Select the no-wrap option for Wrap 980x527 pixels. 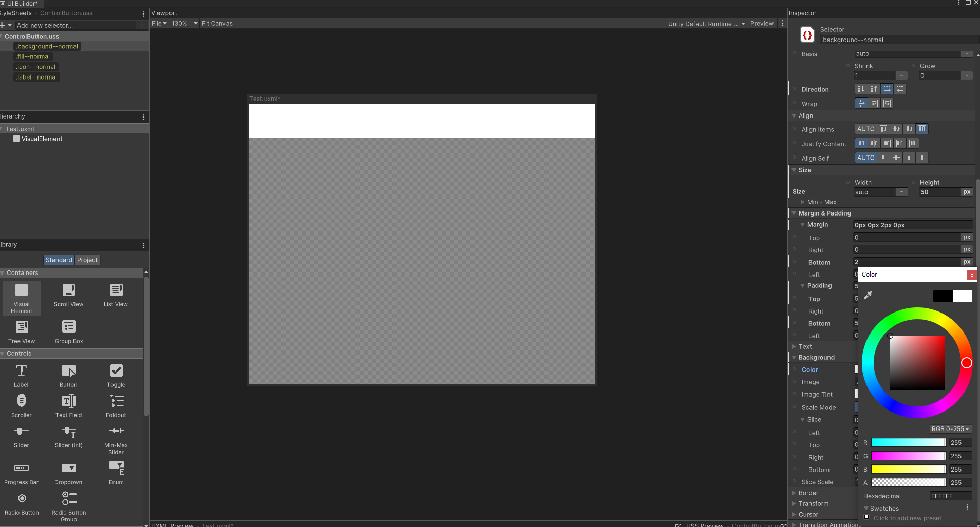(x=861, y=104)
